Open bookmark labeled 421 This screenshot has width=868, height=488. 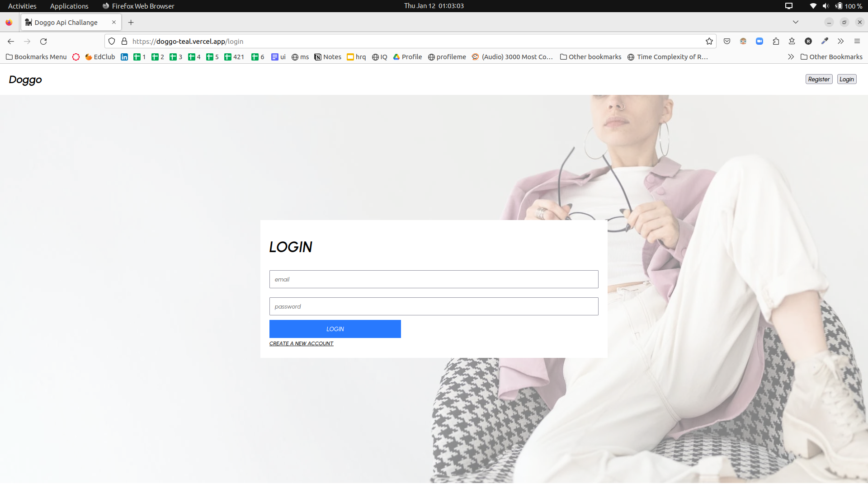coord(234,57)
